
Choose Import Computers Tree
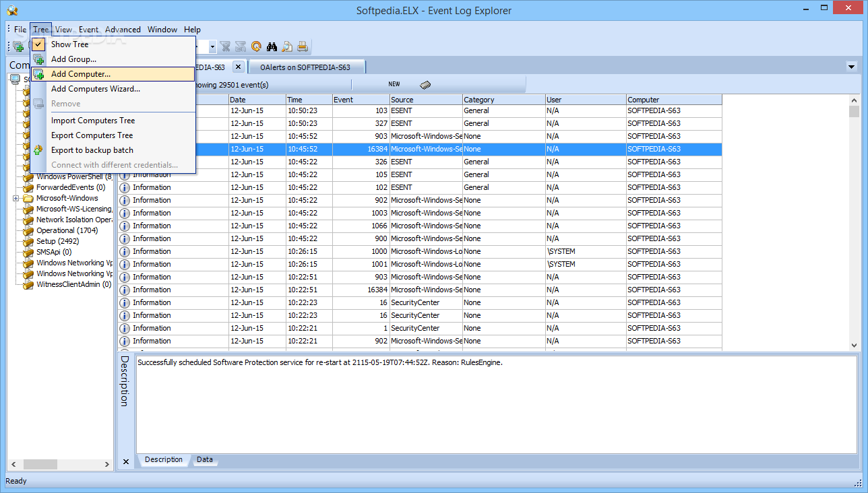[113, 121]
